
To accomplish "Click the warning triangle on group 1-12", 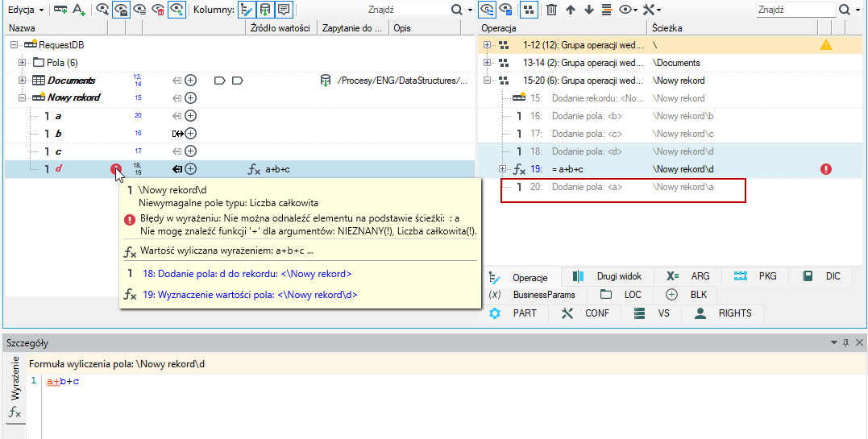I will click(826, 45).
